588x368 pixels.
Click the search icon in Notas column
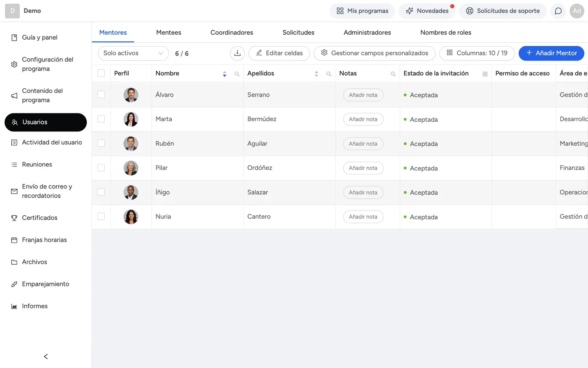[393, 74]
